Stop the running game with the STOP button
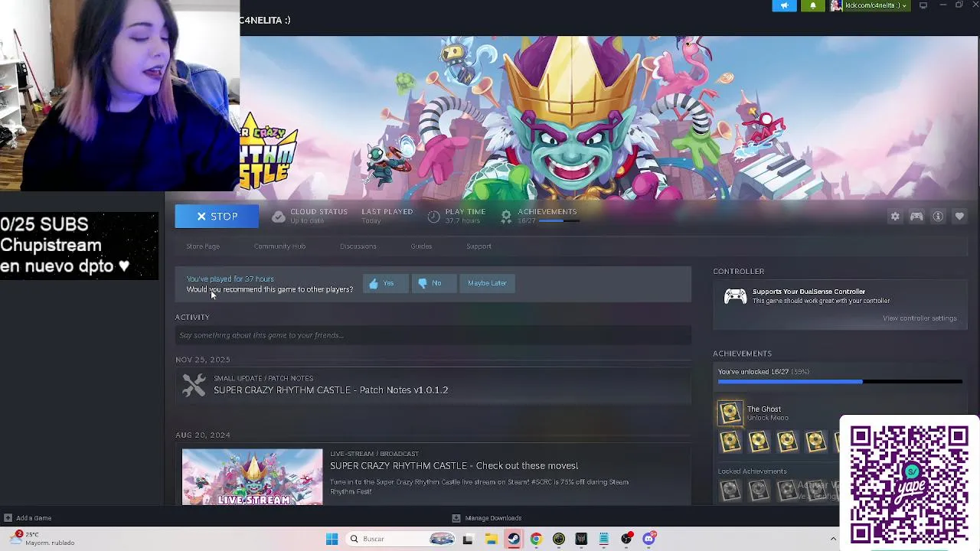 point(217,217)
